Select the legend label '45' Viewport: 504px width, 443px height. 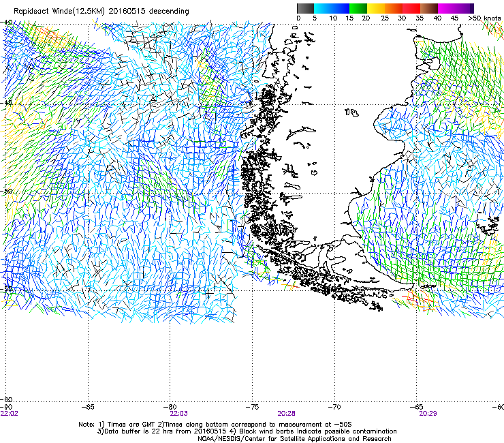point(454,18)
